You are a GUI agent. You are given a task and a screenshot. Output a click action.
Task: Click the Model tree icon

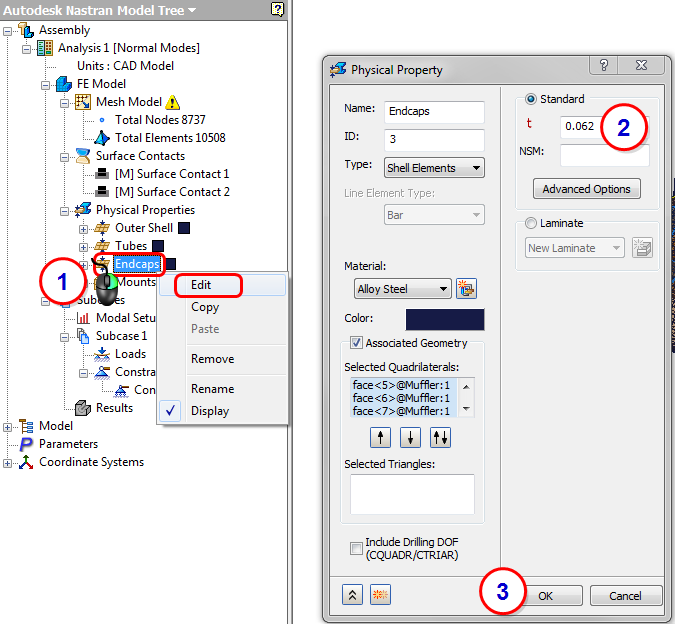26,426
